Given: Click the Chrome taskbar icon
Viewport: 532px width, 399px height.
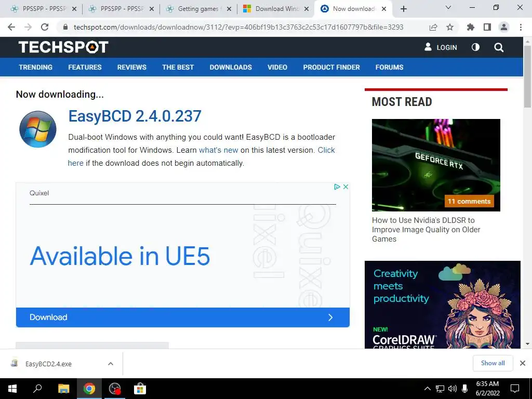Looking at the screenshot, I should click(89, 389).
